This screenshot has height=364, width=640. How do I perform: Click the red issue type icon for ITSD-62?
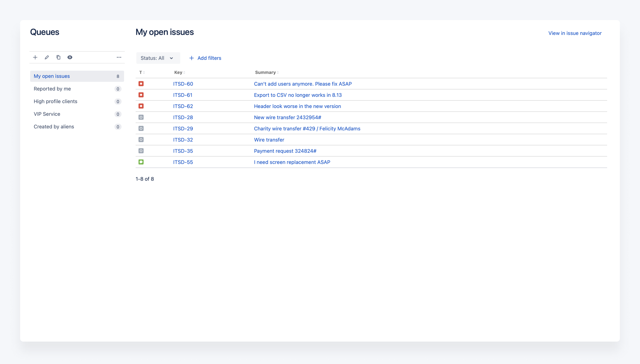pos(141,106)
